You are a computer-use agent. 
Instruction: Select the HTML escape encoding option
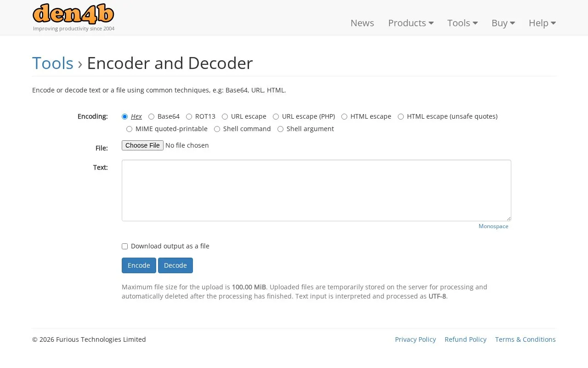(344, 117)
